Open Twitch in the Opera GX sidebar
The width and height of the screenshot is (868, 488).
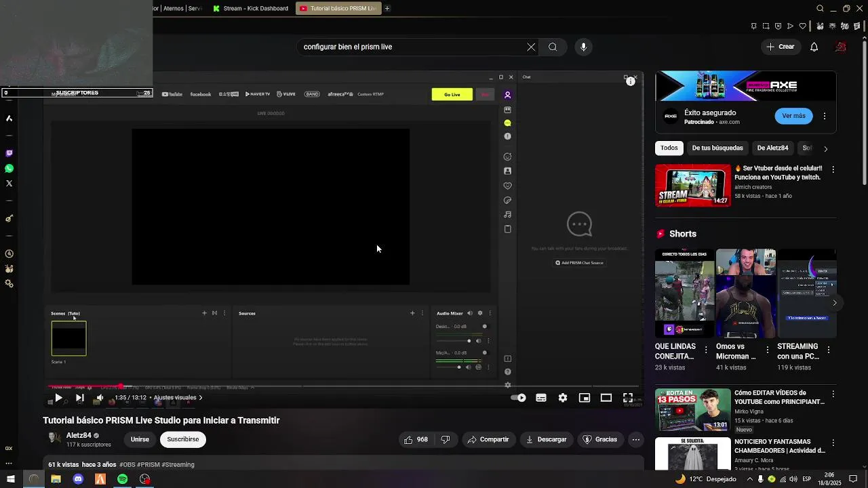pos(9,153)
